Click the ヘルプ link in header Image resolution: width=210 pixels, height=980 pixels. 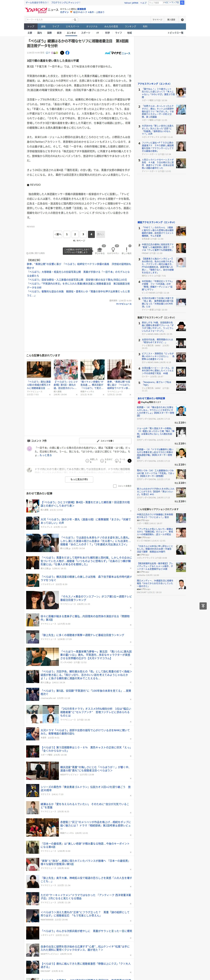point(143,3)
